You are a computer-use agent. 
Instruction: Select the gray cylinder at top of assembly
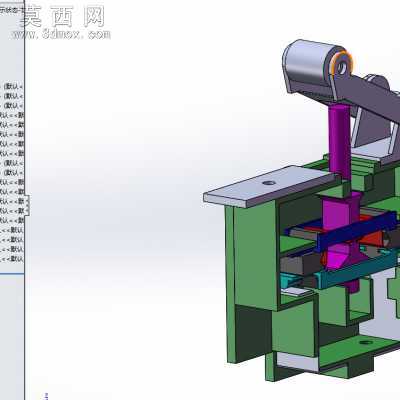pos(308,64)
